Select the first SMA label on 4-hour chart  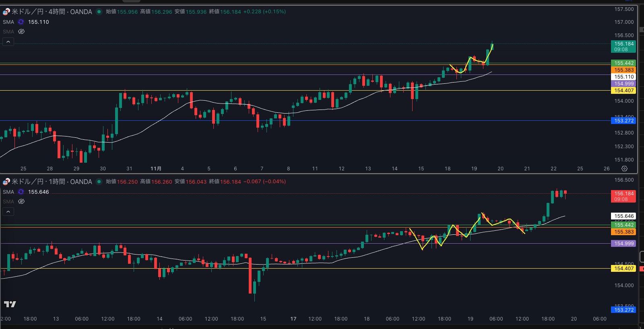[8, 22]
